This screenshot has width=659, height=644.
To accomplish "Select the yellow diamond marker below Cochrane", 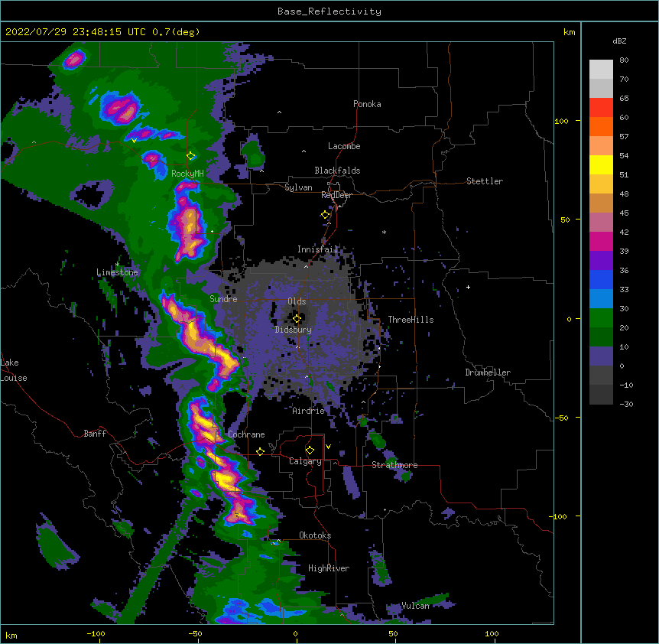I will click(260, 451).
